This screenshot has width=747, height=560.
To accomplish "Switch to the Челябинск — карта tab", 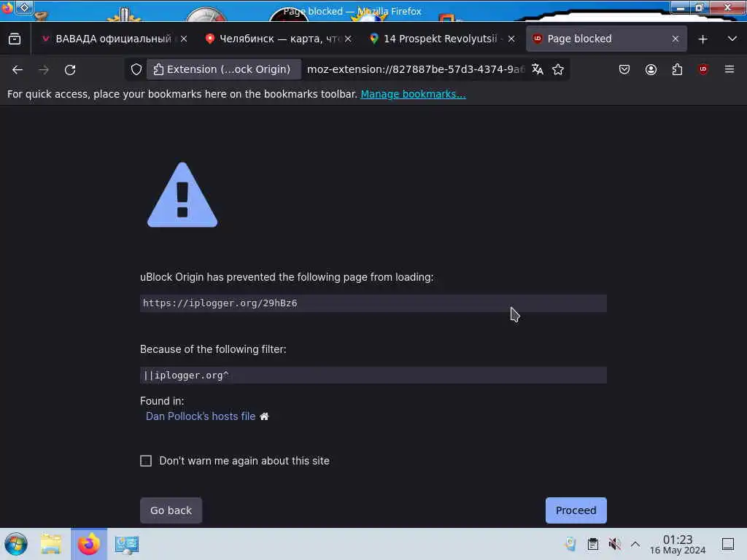I will (x=277, y=39).
